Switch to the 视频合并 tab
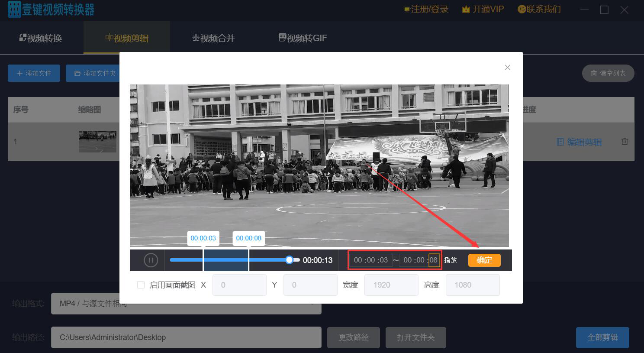The width and height of the screenshot is (644, 353). tap(214, 38)
